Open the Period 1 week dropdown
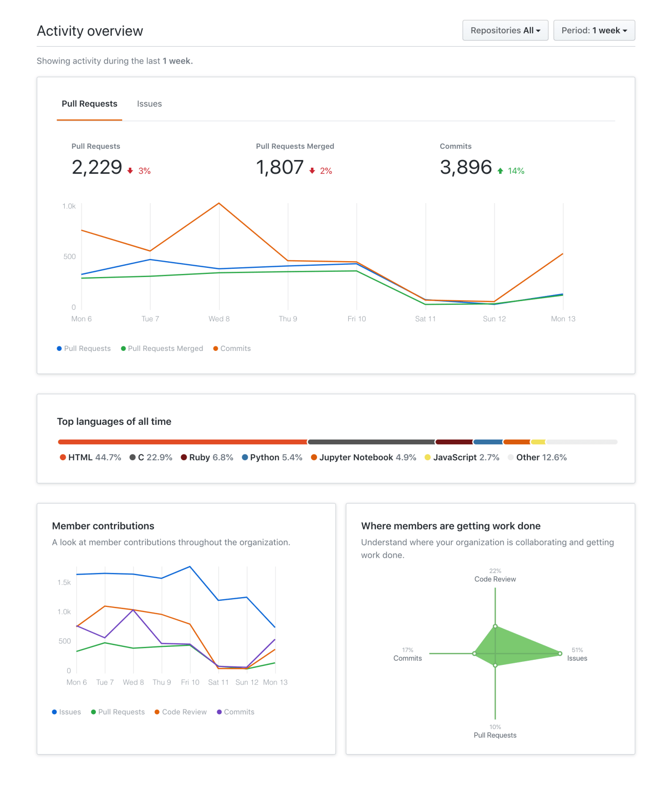Screen dimensions: 672x788 594,30
